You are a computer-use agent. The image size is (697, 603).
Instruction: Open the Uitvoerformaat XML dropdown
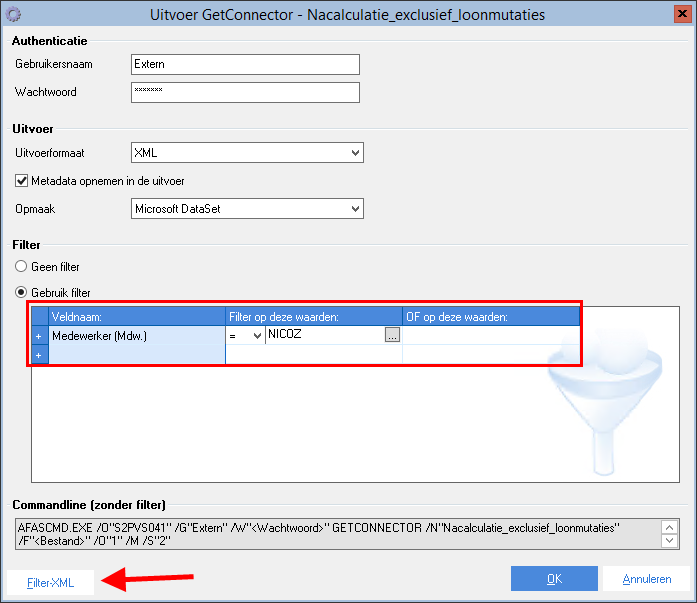coord(247,152)
